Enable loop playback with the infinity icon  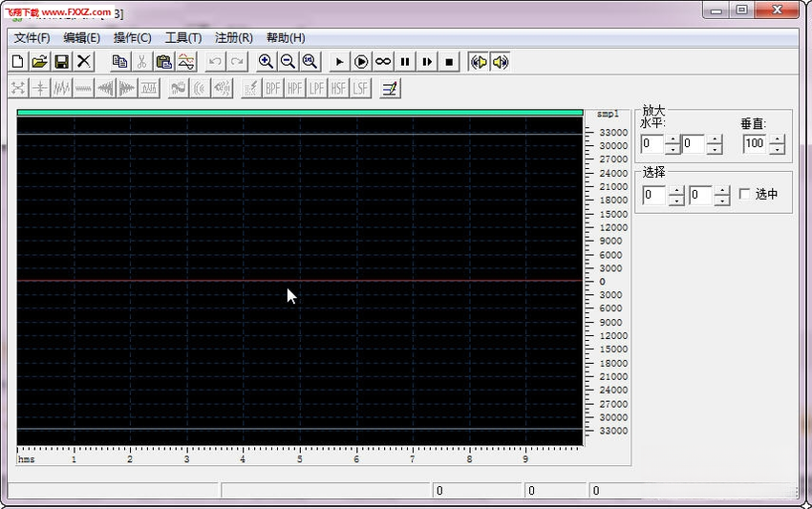pos(383,62)
